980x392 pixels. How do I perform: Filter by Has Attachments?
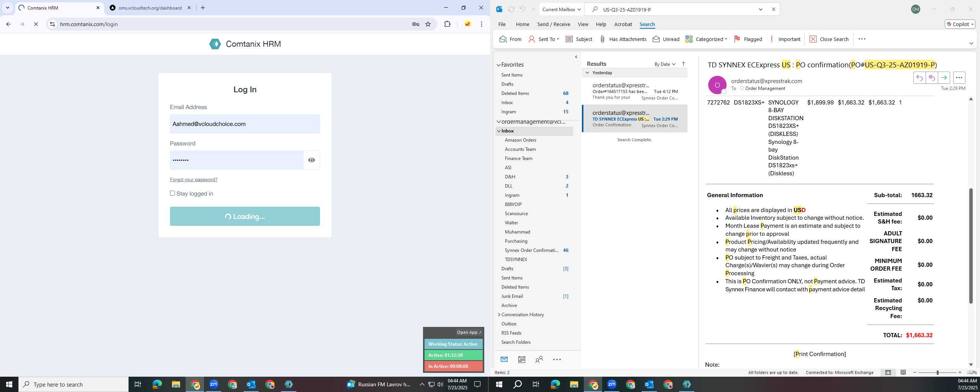pyautogui.click(x=623, y=39)
